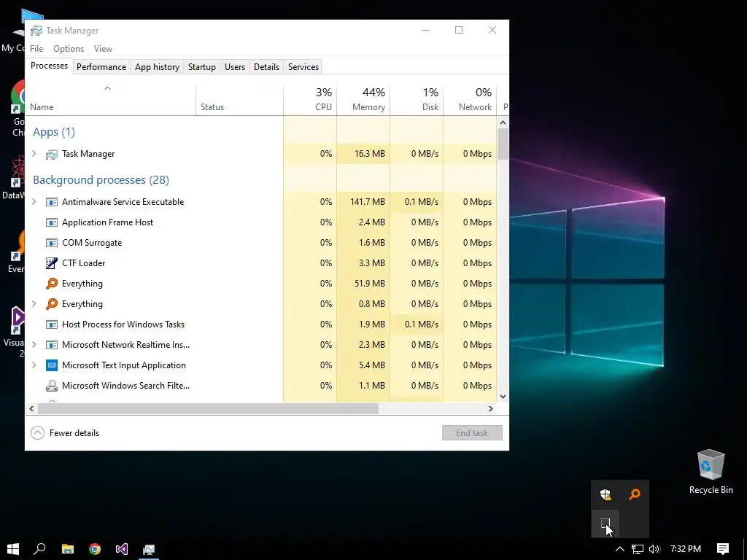Click the Microsoft Network Realtime Inspection icon
Viewport: 747px width, 560px height.
coord(52,345)
